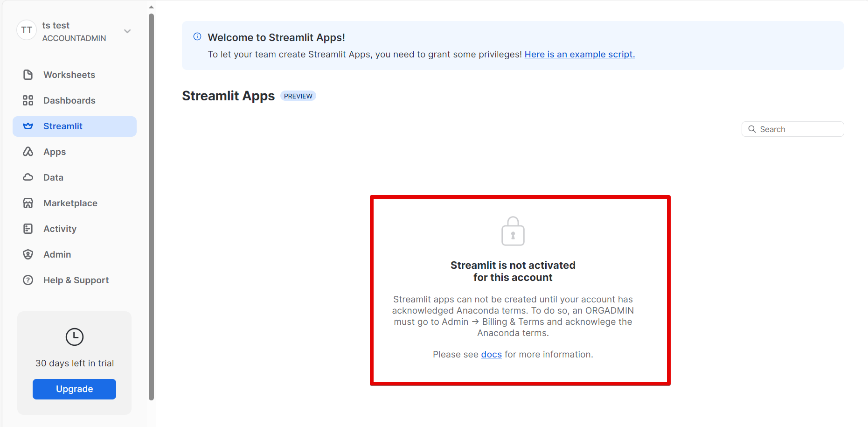Select the Admin badge icon
The width and height of the screenshot is (868, 427).
[x=28, y=254]
